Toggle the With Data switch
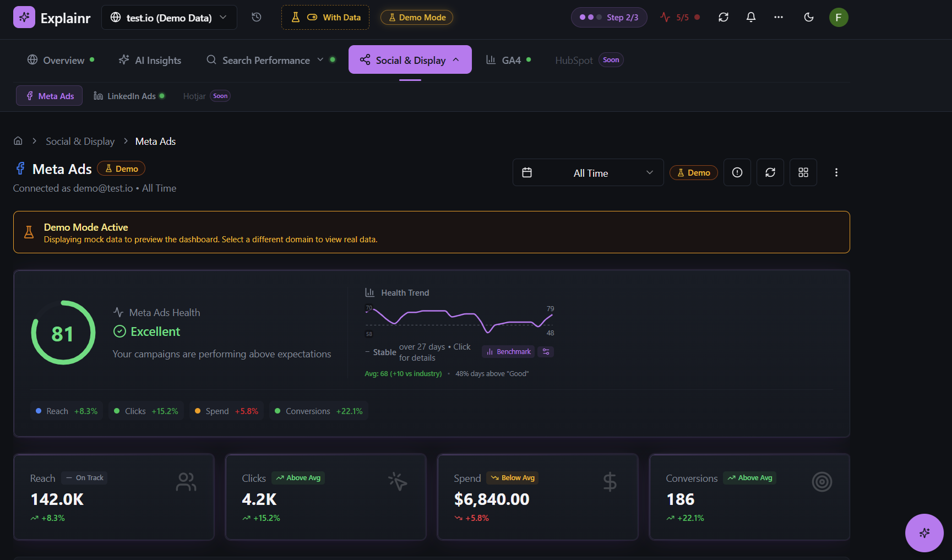This screenshot has height=560, width=952. [325, 18]
